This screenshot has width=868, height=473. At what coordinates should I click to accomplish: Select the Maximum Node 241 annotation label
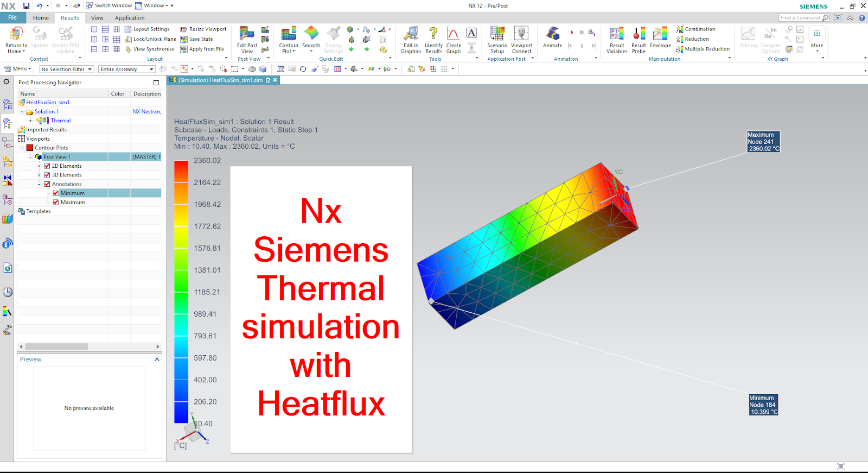764,142
